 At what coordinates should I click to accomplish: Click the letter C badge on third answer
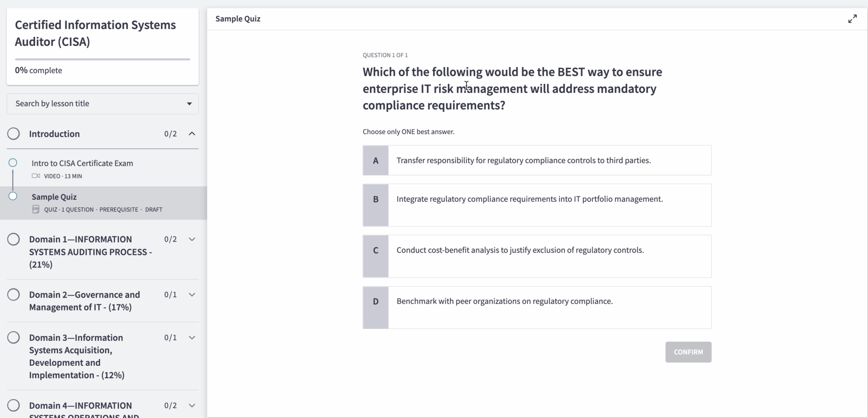coord(375,250)
